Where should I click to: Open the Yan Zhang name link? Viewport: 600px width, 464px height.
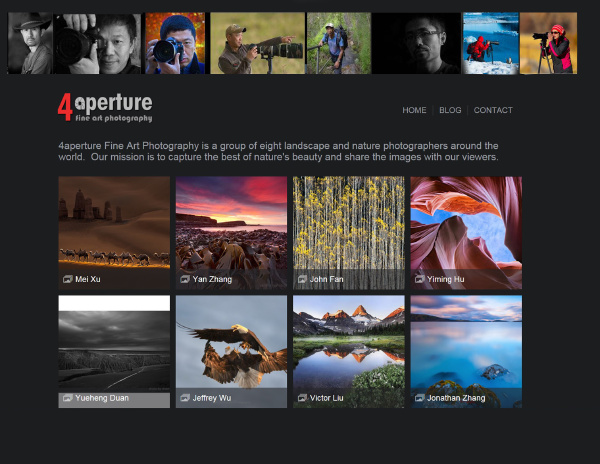[x=212, y=279]
